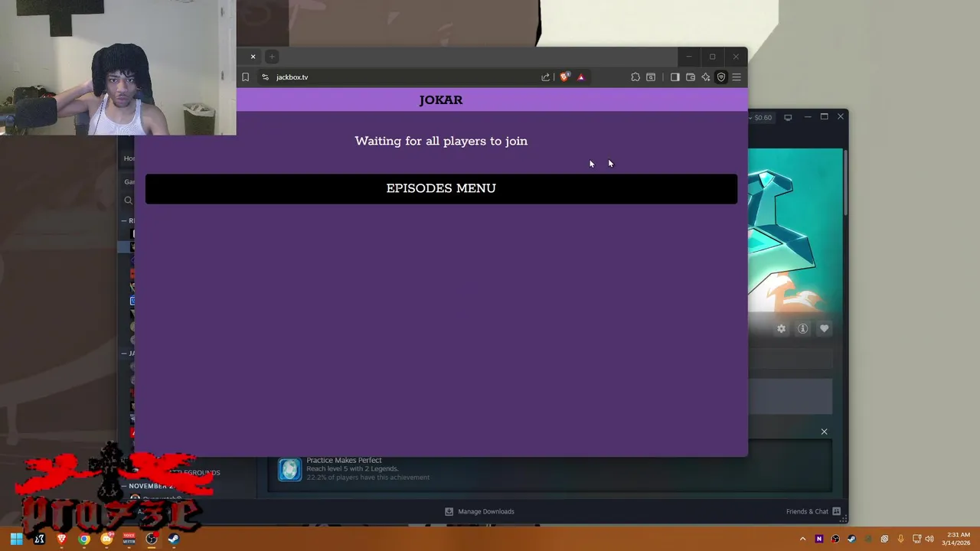Image resolution: width=980 pixels, height=551 pixels.
Task: Open Brave Wallet icon in toolbar
Action: 690,77
